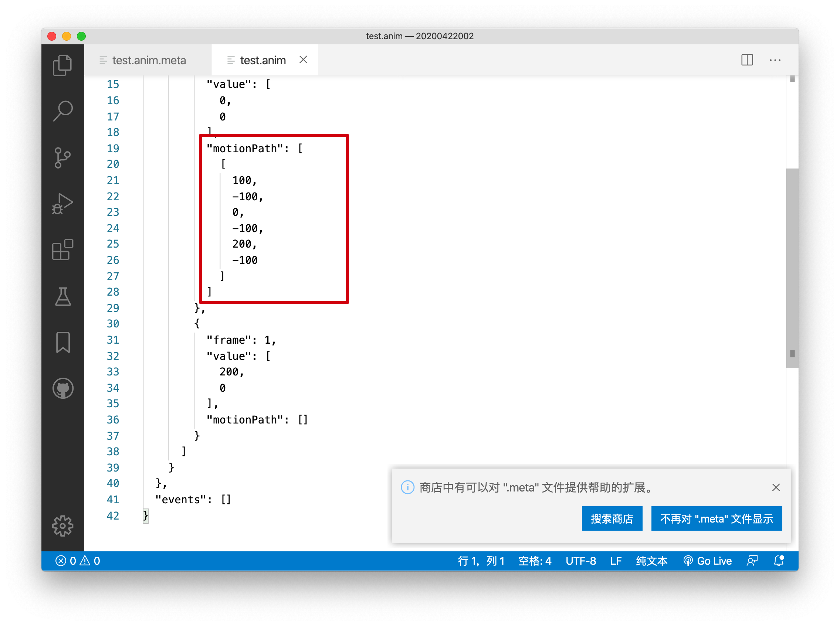Switch to the test.anim.meta tab
Viewport: 840px width, 626px height.
(x=149, y=60)
